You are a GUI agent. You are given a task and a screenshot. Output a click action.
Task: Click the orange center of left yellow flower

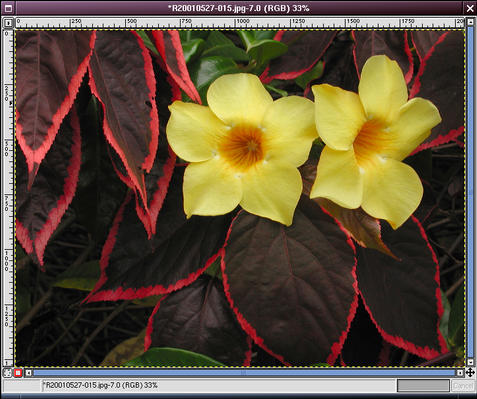(x=243, y=146)
